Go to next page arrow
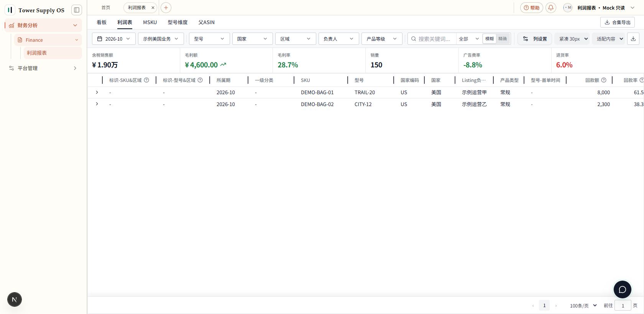Image resolution: width=644 pixels, height=314 pixels. [556, 306]
